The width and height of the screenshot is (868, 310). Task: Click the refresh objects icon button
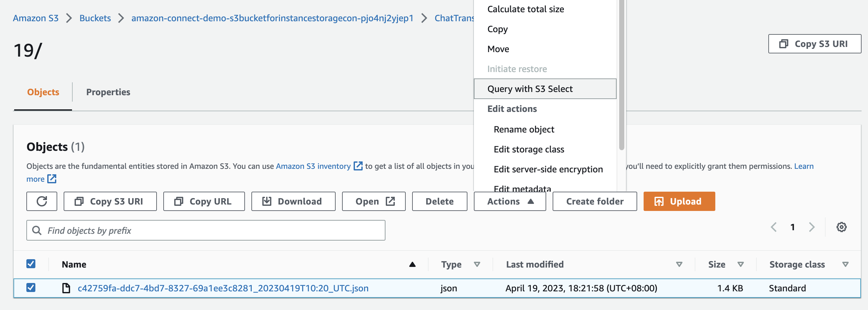pos(42,201)
